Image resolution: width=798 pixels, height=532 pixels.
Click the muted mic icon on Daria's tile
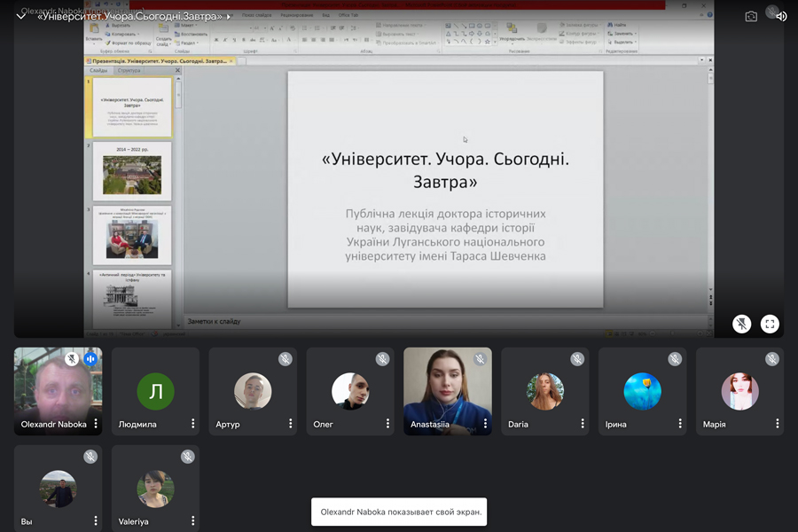pyautogui.click(x=577, y=359)
